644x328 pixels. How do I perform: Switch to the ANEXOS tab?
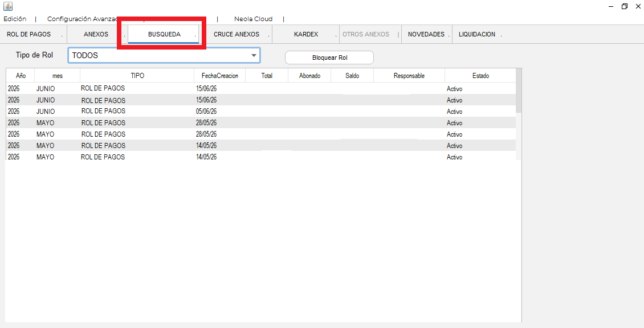point(97,34)
